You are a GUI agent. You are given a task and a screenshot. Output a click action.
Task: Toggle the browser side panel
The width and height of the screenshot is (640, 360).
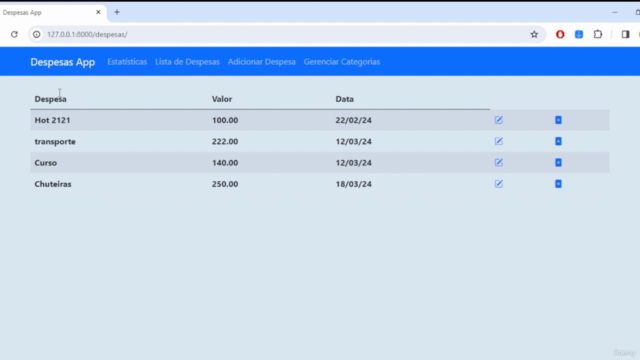pyautogui.click(x=625, y=34)
